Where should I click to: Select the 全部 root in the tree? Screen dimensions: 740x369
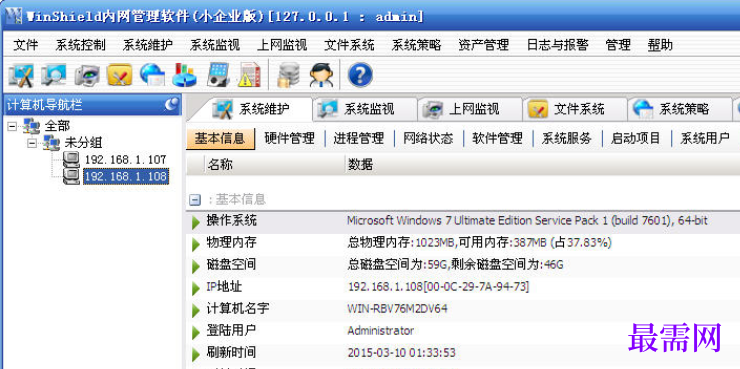[57, 126]
